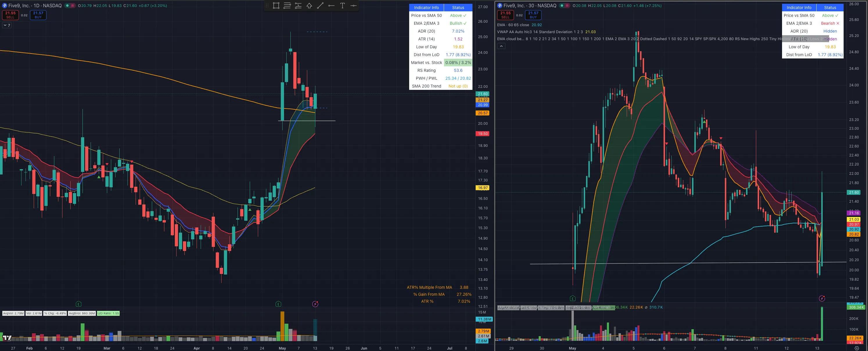
Task: Open the April earnings E marker on daily chart
Action: 278,304
